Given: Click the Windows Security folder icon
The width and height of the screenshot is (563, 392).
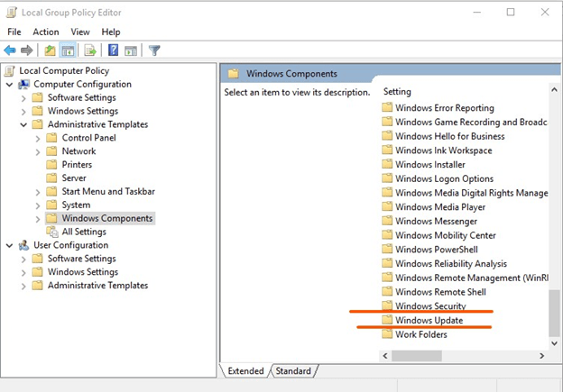Looking at the screenshot, I should point(387,305).
